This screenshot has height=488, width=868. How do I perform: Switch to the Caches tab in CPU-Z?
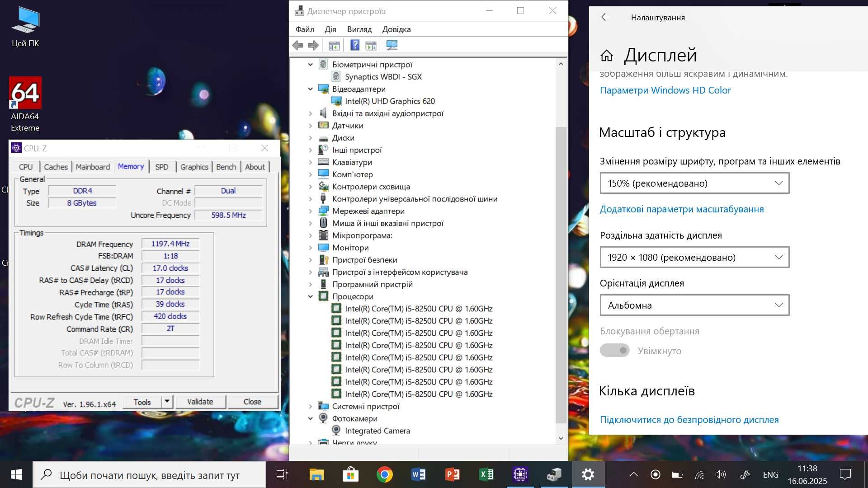(x=56, y=167)
